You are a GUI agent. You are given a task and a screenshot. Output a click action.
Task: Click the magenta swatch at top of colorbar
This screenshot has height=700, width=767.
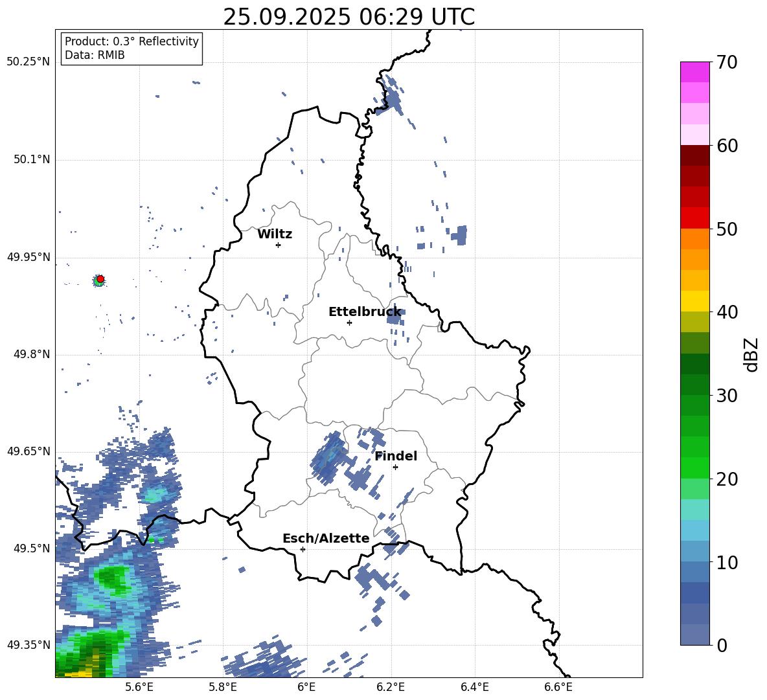coord(695,73)
